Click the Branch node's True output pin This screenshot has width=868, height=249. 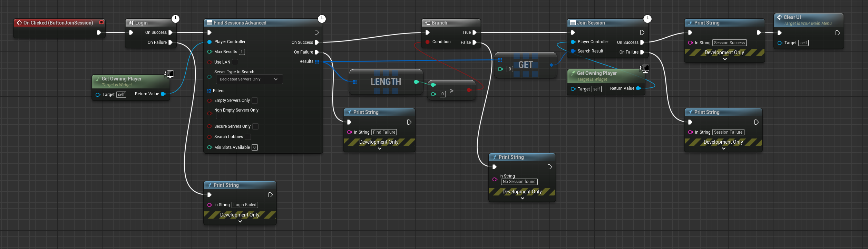(475, 32)
